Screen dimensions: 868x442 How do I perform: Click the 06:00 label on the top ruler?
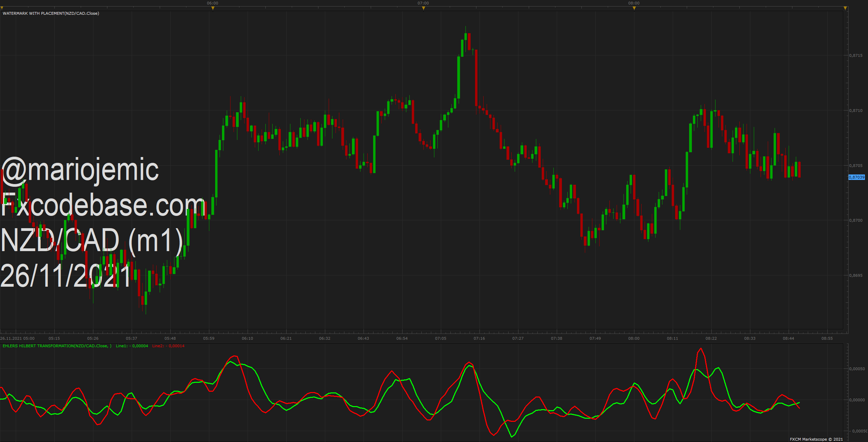point(212,3)
